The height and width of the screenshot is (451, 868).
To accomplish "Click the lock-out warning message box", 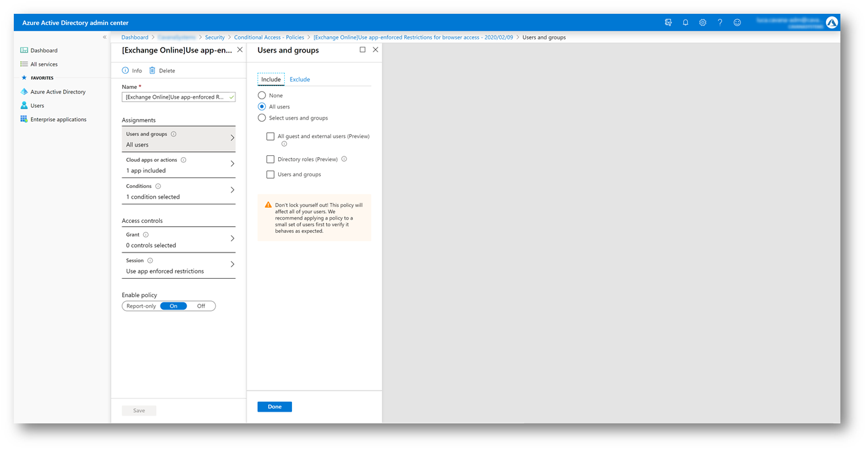I will coord(314,218).
